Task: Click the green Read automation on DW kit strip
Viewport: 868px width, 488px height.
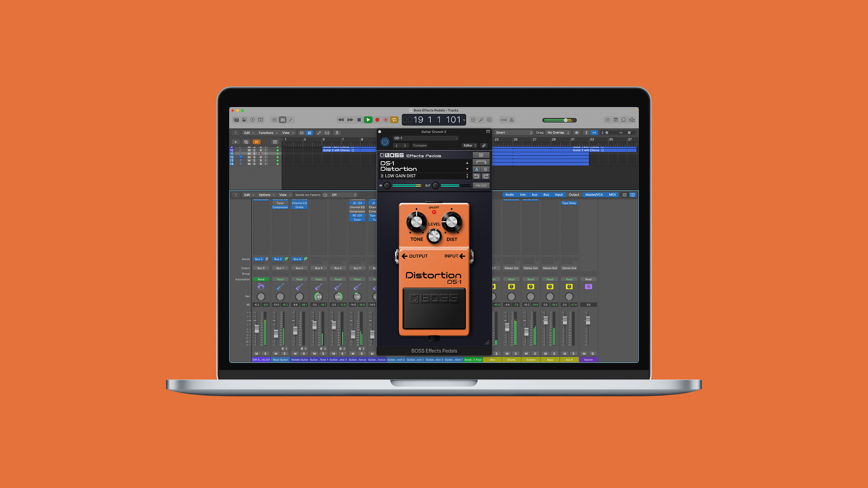Action: 261,279
